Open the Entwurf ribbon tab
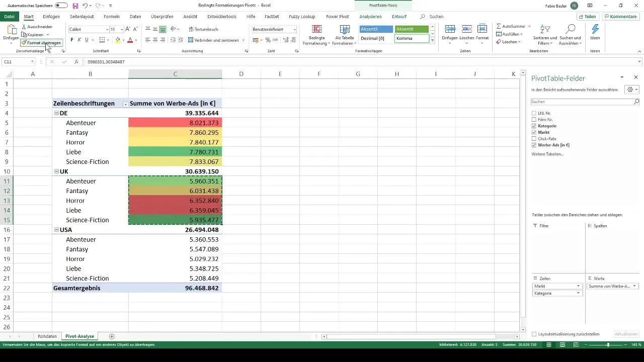The image size is (644, 362). 399,17
